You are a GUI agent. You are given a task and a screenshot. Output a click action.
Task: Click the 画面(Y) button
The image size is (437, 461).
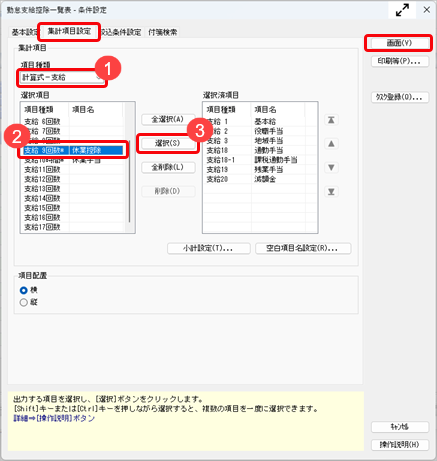point(399,43)
